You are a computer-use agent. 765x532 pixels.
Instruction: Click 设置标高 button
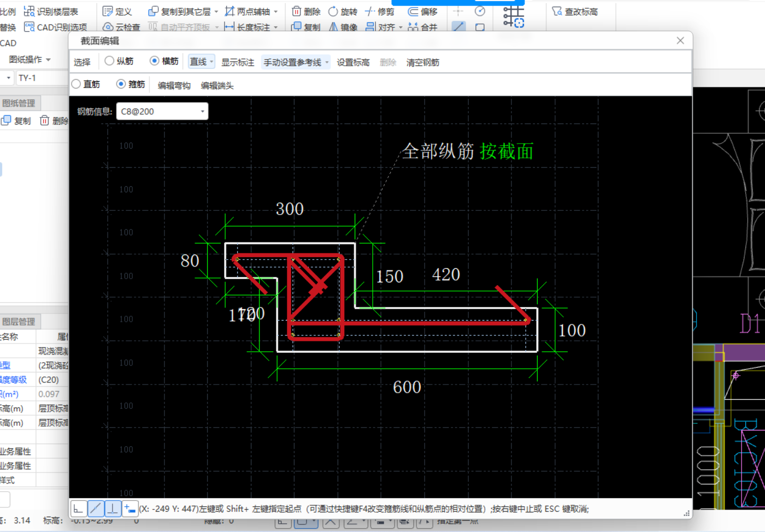click(x=353, y=62)
